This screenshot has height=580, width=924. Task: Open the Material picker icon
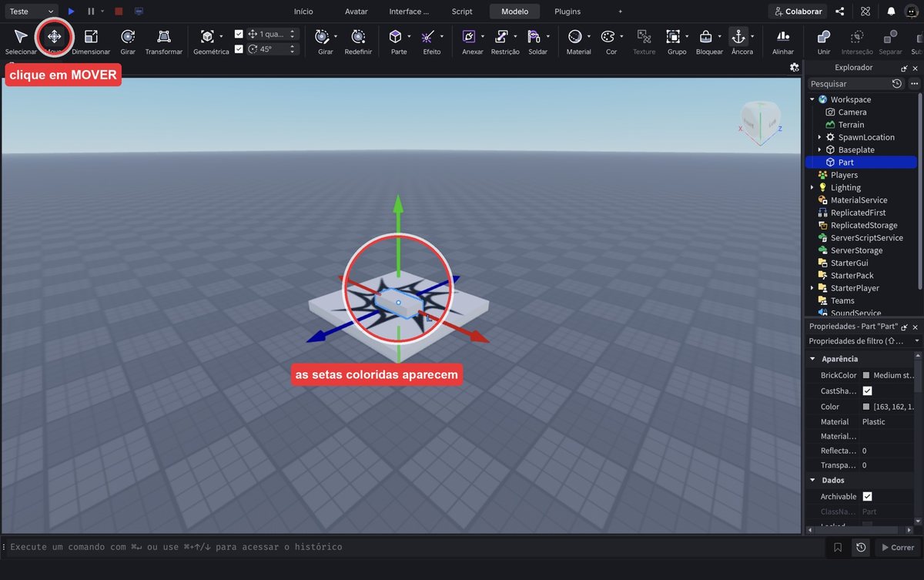click(575, 36)
